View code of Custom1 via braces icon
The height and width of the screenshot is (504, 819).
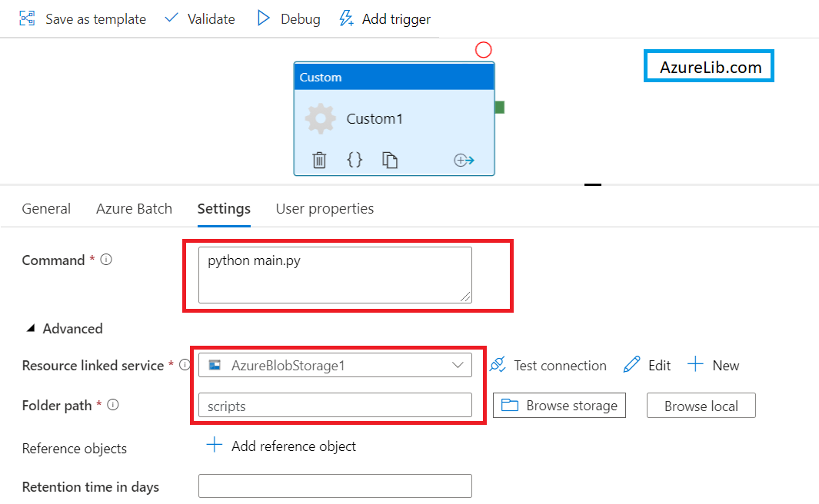(x=355, y=160)
